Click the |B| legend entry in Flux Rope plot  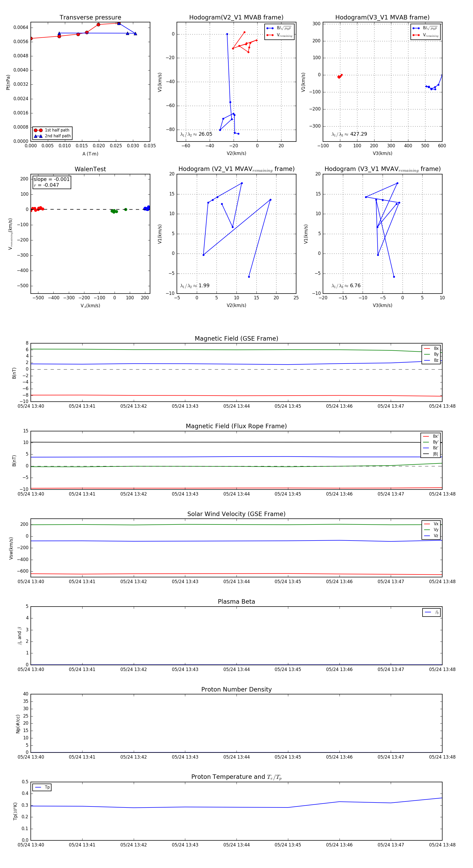pos(431,454)
